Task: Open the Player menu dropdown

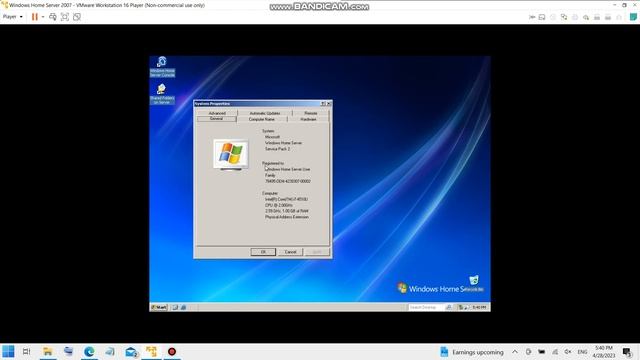Action: click(x=13, y=17)
